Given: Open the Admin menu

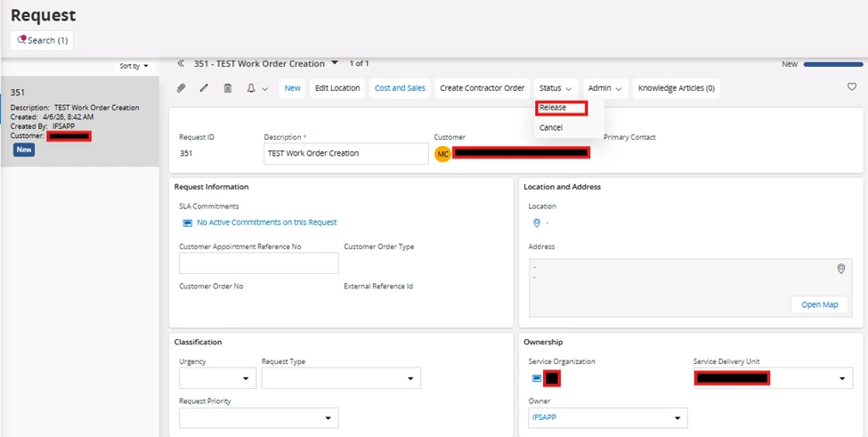Looking at the screenshot, I should tap(605, 88).
